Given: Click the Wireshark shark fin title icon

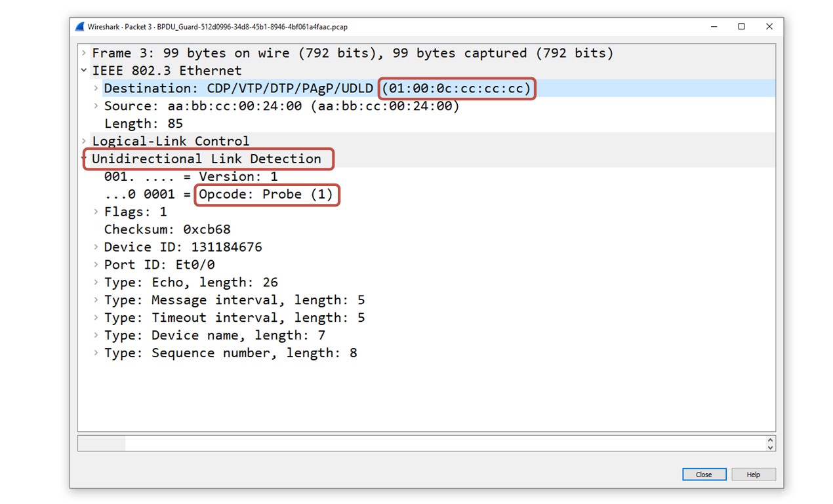Looking at the screenshot, I should [79, 27].
